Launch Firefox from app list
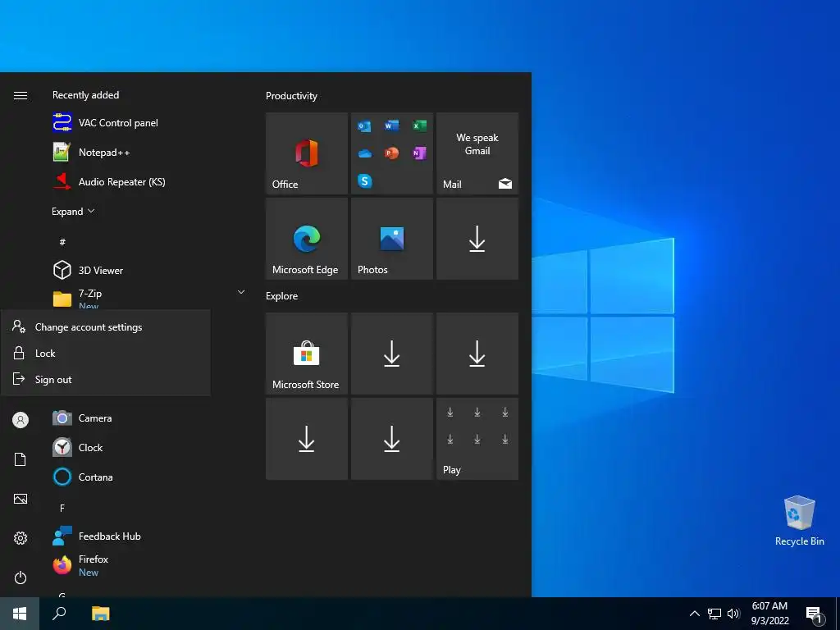 click(x=144, y=565)
